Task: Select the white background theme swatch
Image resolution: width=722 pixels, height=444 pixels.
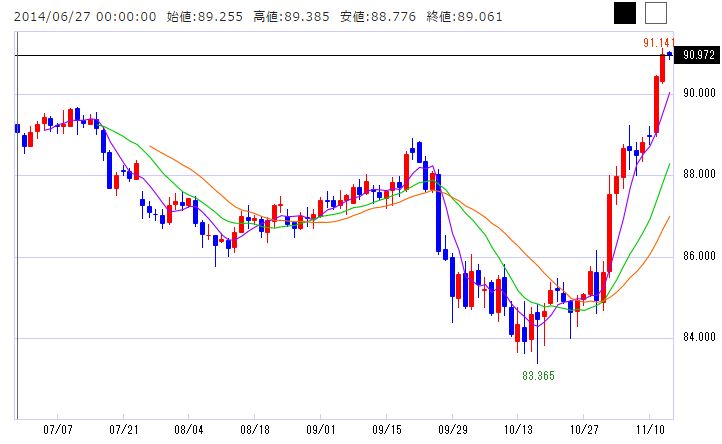Action: [x=656, y=13]
